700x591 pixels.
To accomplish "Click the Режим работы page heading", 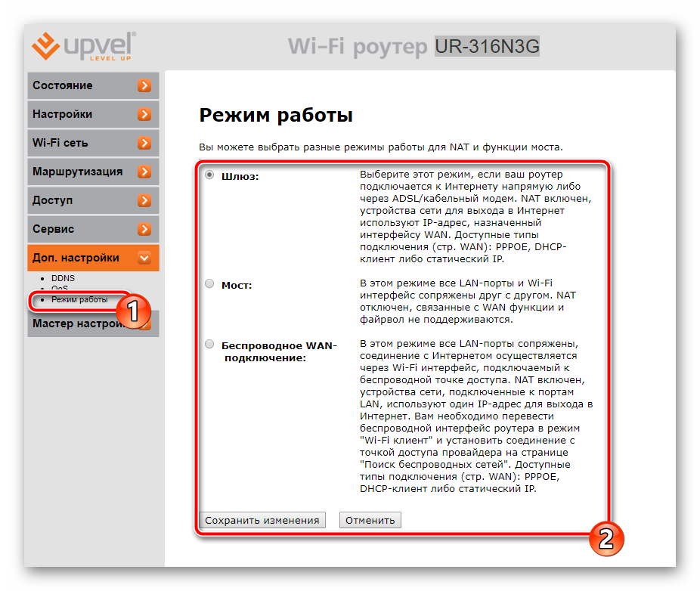I will 276,115.
